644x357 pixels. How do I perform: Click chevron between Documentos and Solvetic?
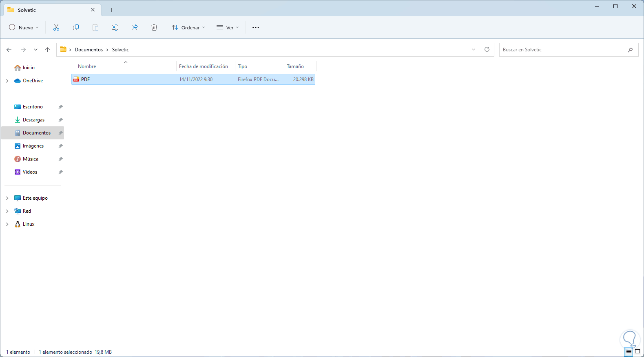click(107, 50)
